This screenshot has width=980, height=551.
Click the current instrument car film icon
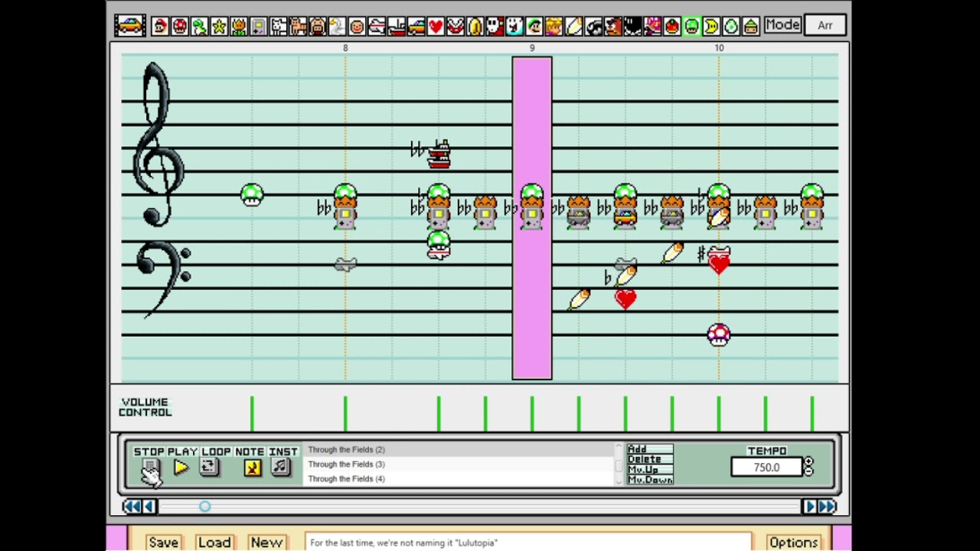130,25
